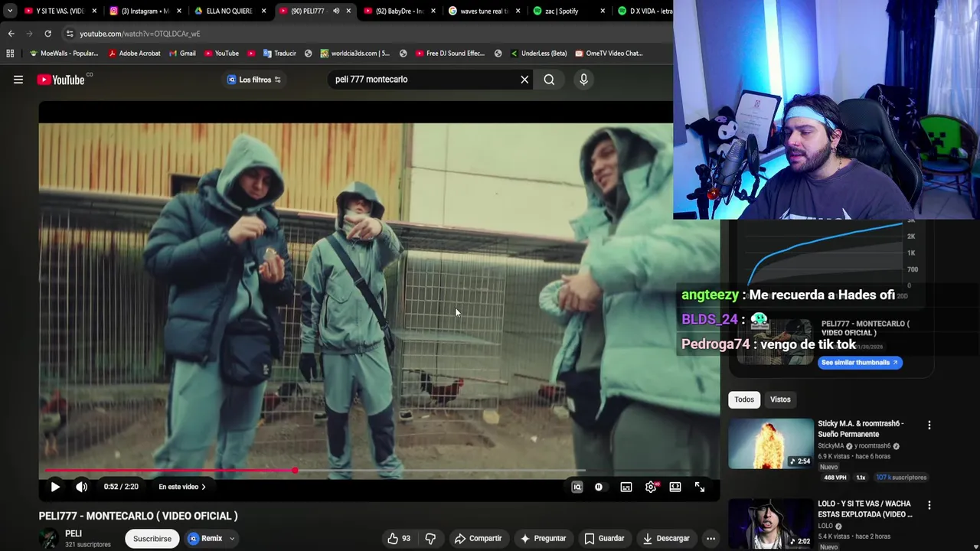Start voice search with the microphone
Viewport: 980px width, 551px height.
(x=583, y=80)
